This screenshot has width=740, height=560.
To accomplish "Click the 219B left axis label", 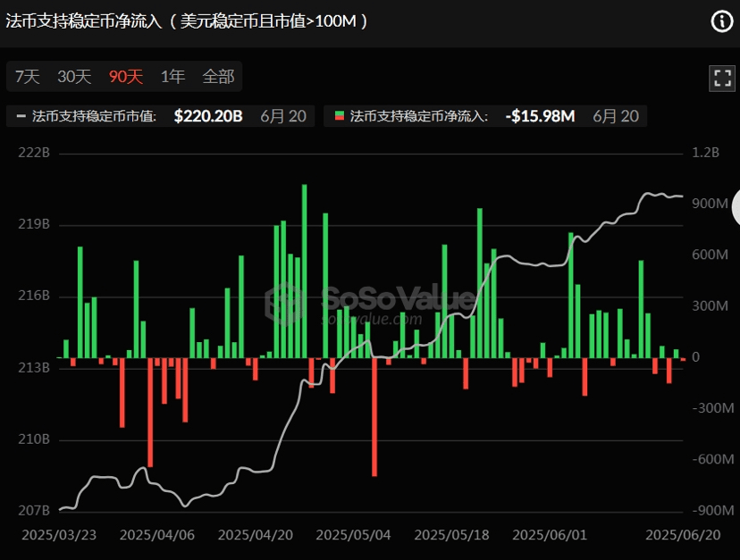I will tap(34, 224).
